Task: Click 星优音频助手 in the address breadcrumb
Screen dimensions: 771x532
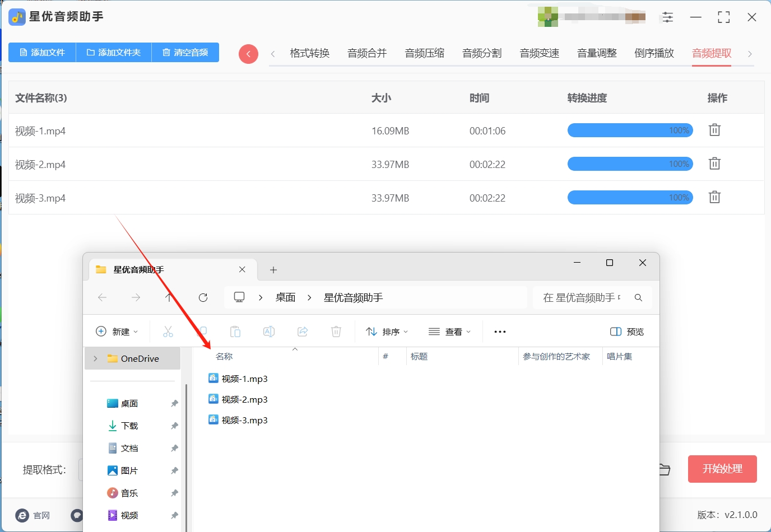Action: click(x=354, y=297)
